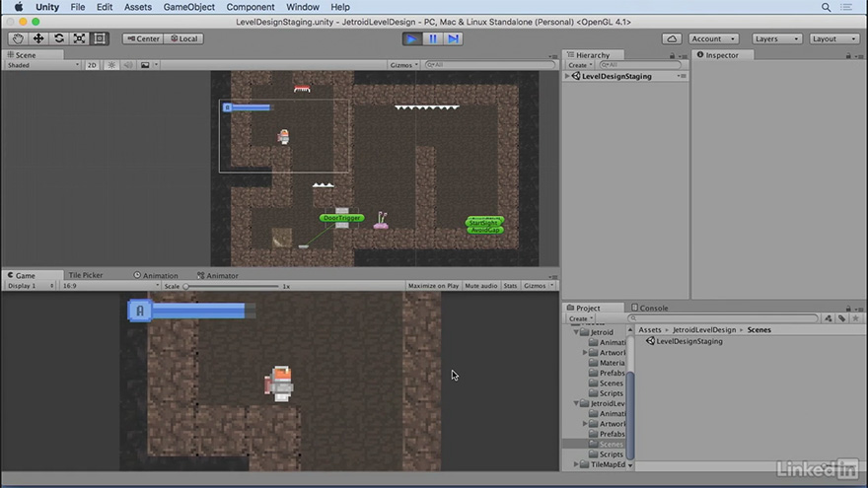The height and width of the screenshot is (488, 868).
Task: Select the Hand tool in toolbar
Action: 18,38
